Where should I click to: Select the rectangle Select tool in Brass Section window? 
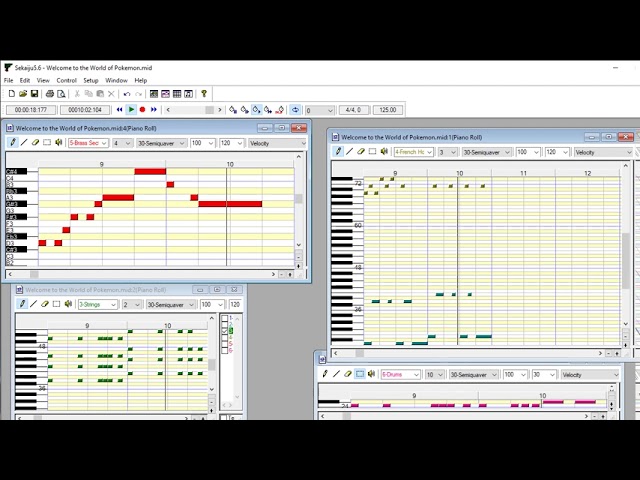click(x=47, y=142)
